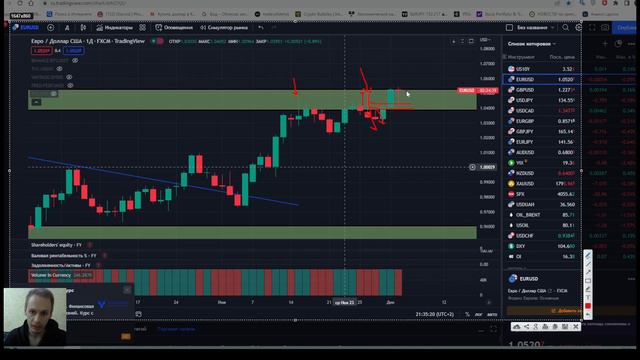Select Lightshot pen tool
This screenshot has width=640, height=360.
tap(588, 256)
